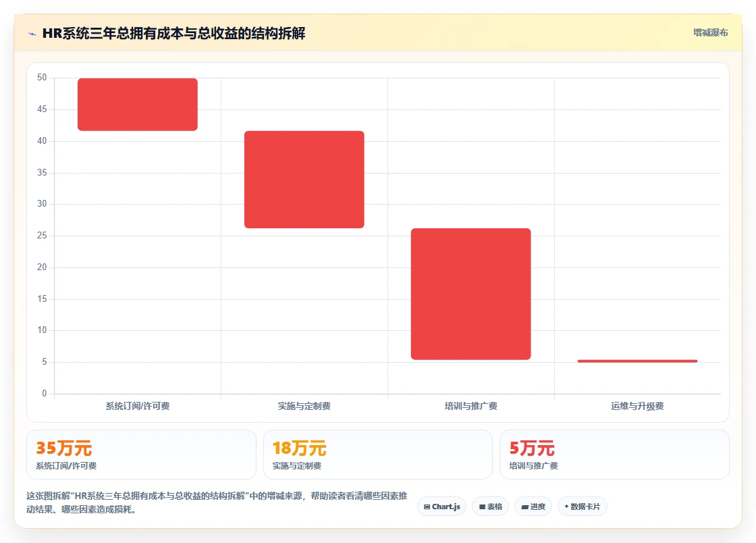Click the 系统订阅/许可费 caption under 35万元
The height and width of the screenshot is (543, 756).
pyautogui.click(x=66, y=466)
